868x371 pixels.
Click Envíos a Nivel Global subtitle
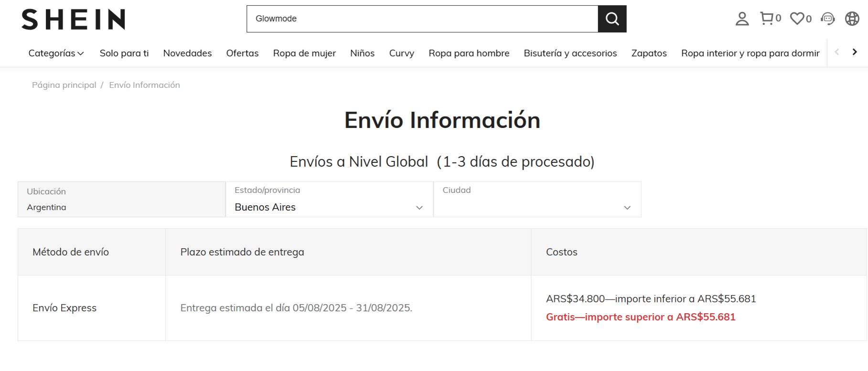click(442, 162)
